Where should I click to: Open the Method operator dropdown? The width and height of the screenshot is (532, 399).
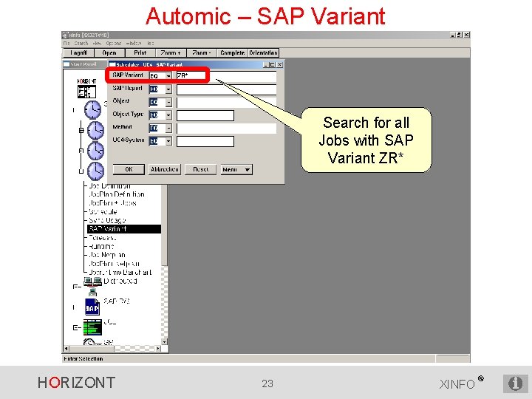point(168,129)
